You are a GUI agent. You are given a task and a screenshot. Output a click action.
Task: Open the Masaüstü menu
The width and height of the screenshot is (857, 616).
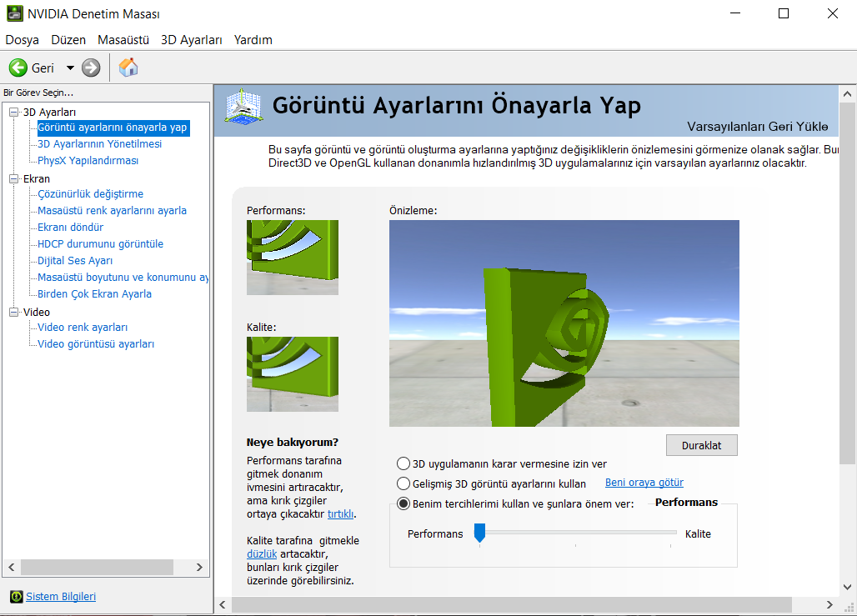coord(123,40)
